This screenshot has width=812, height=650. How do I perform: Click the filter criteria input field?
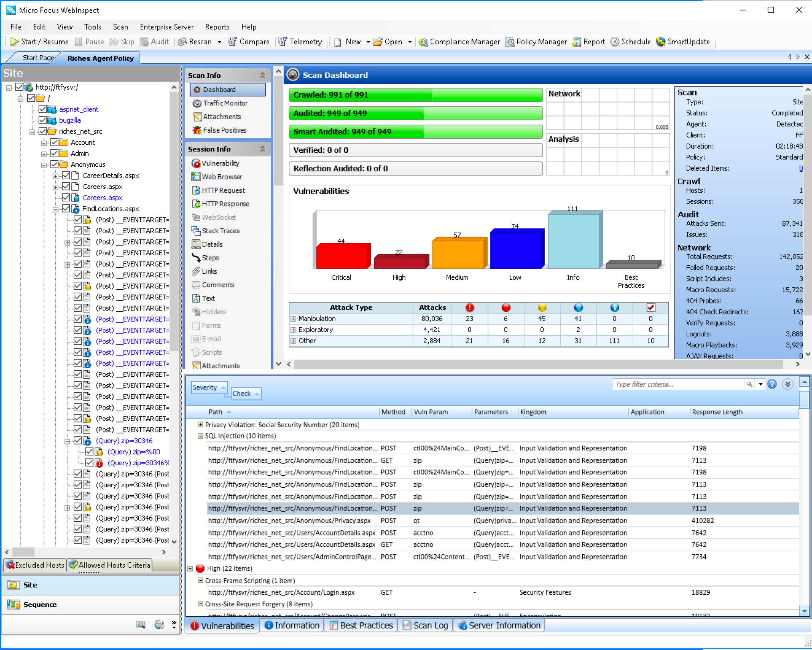(x=678, y=384)
